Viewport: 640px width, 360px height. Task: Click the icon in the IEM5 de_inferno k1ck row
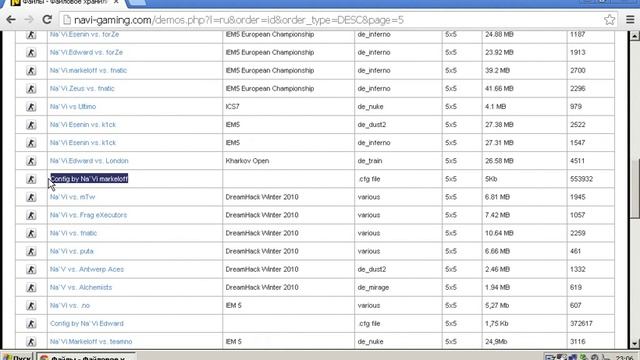(x=31, y=143)
